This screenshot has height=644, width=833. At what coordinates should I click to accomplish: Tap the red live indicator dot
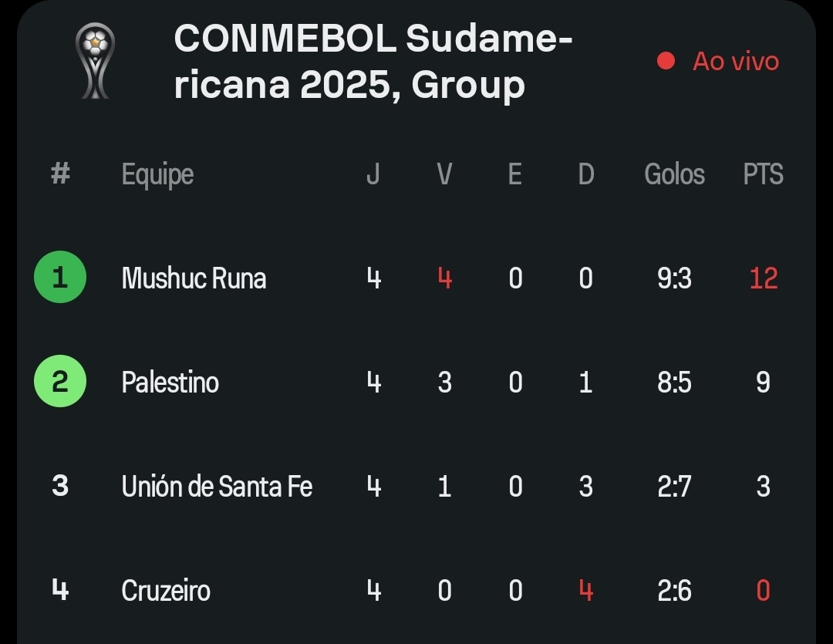pos(666,61)
